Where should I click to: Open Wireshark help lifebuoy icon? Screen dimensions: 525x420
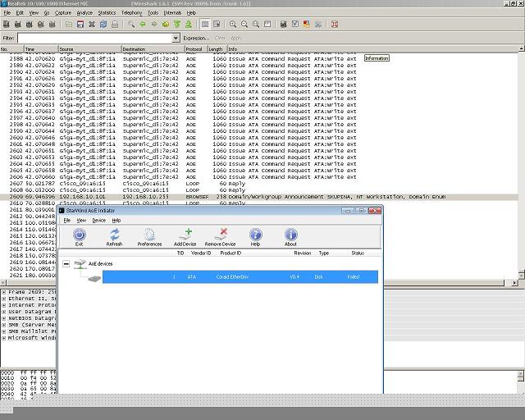pos(334,24)
